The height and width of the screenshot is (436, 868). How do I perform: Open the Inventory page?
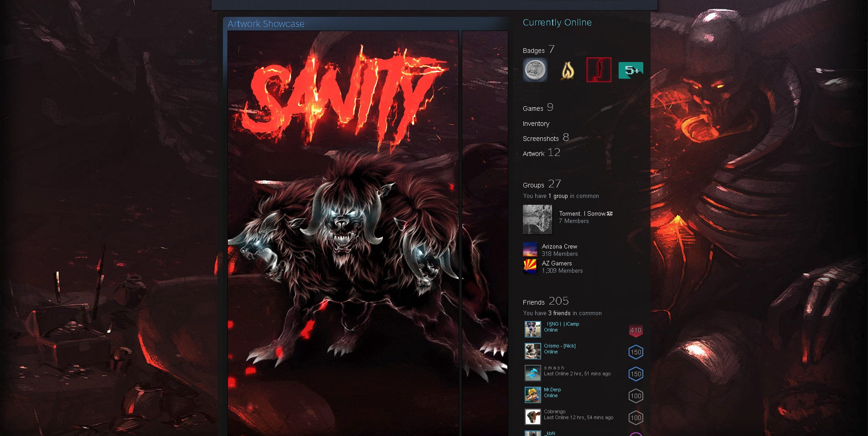pos(536,124)
